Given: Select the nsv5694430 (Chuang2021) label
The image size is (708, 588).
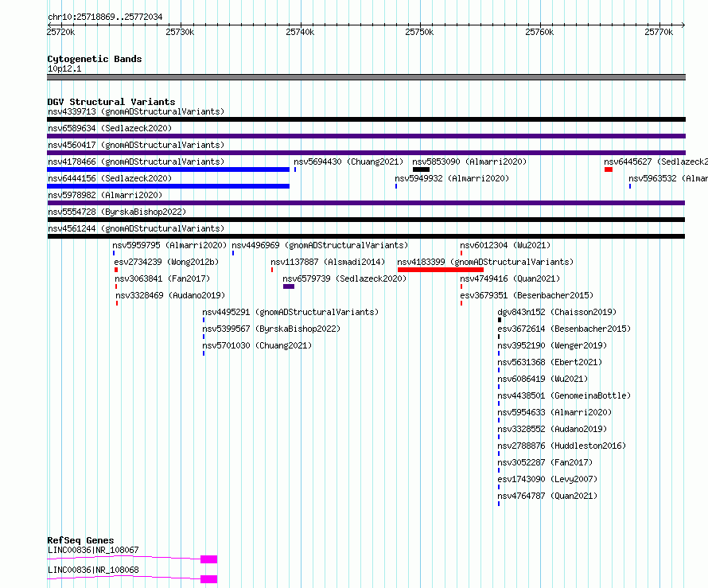Looking at the screenshot, I should pyautogui.click(x=348, y=162).
